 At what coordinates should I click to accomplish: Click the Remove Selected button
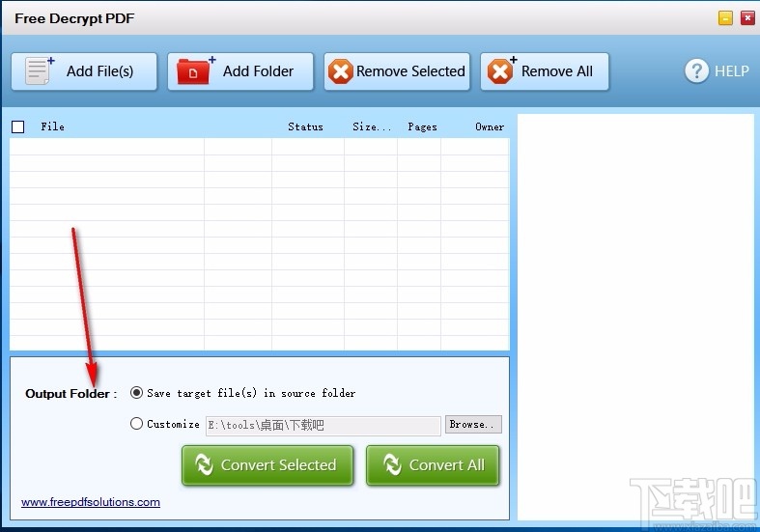pyautogui.click(x=397, y=71)
